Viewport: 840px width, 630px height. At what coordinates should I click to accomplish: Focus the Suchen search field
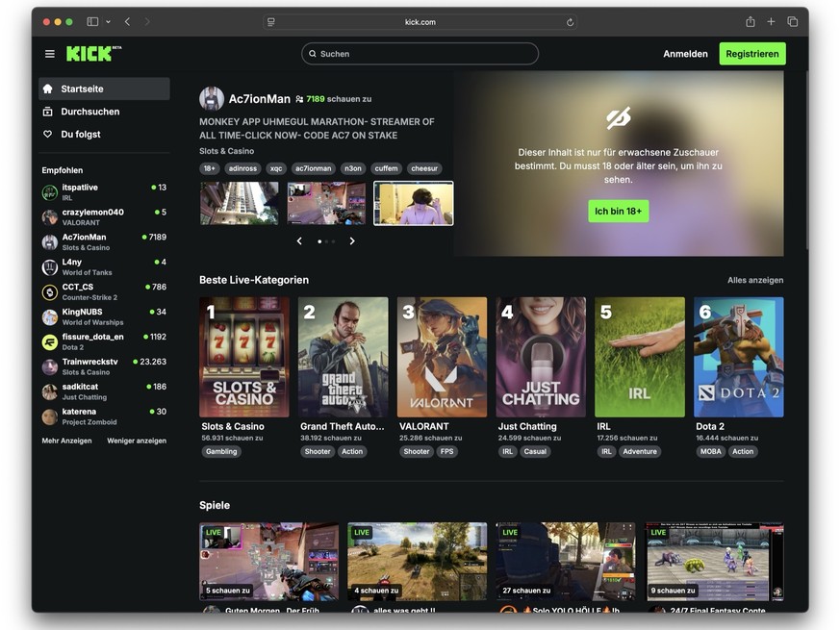tap(420, 54)
